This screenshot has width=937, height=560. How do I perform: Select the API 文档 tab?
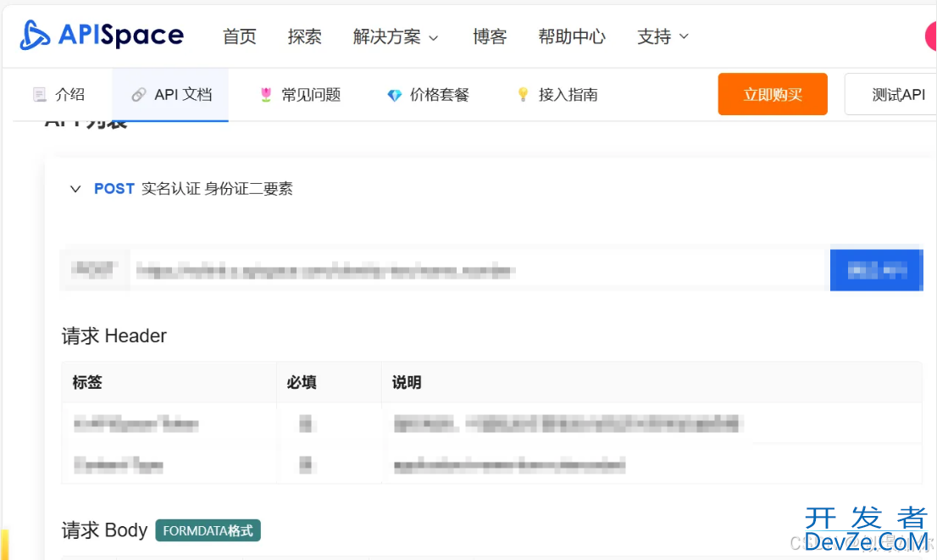point(171,94)
